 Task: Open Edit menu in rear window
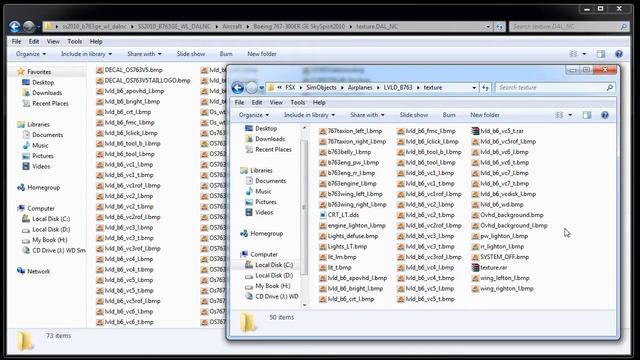(x=34, y=42)
